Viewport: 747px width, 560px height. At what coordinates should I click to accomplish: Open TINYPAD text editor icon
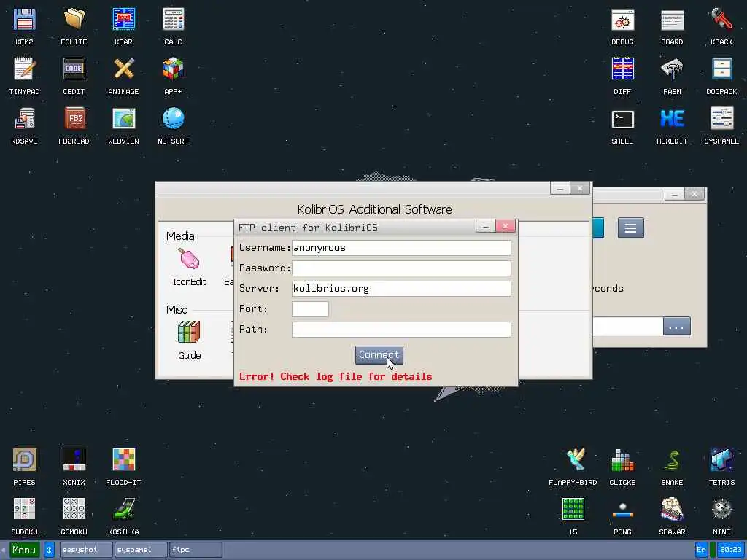pos(24,69)
